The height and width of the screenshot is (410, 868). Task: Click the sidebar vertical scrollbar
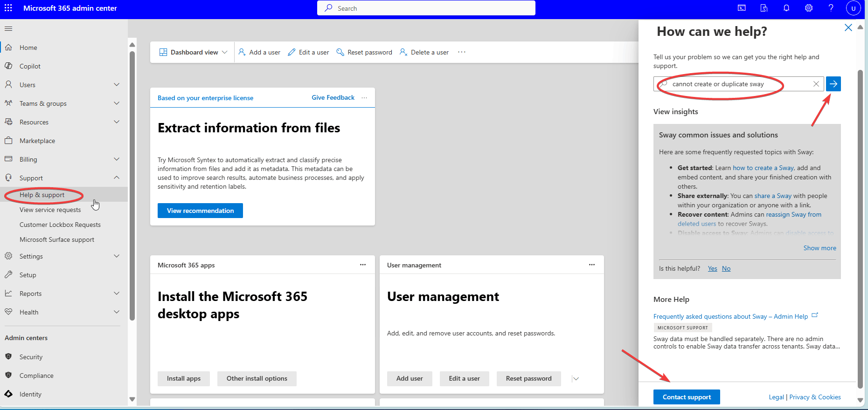coord(132,186)
